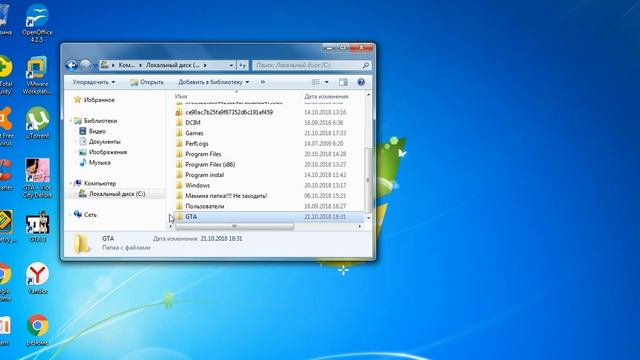640x360 pixels.
Task: Open Help with the question mark icon
Action: 361,82
